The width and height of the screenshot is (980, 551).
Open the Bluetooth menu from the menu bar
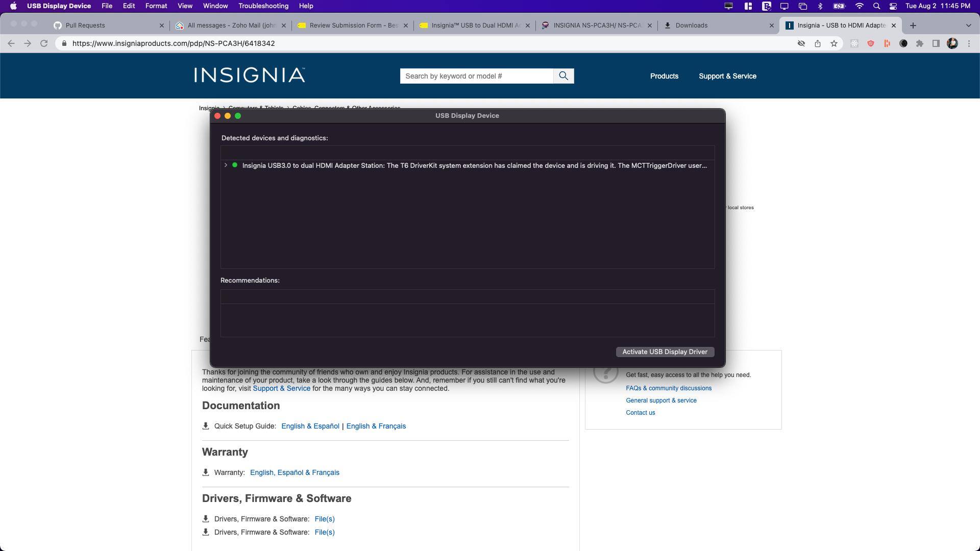point(821,6)
